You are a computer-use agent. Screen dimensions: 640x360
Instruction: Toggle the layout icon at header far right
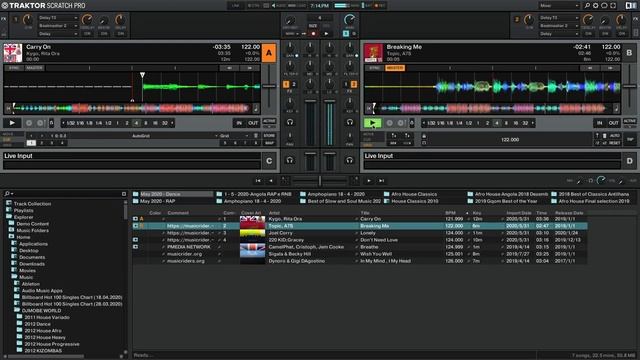631,6
